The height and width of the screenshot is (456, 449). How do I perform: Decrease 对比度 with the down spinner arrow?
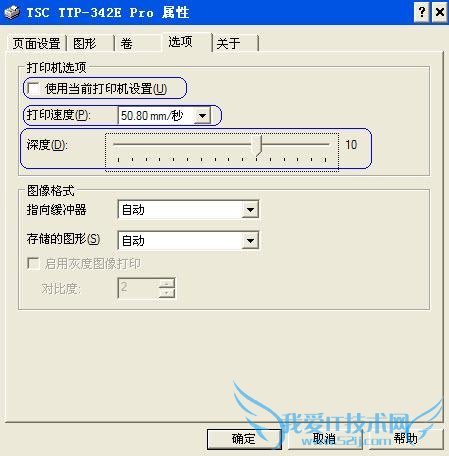[167, 293]
